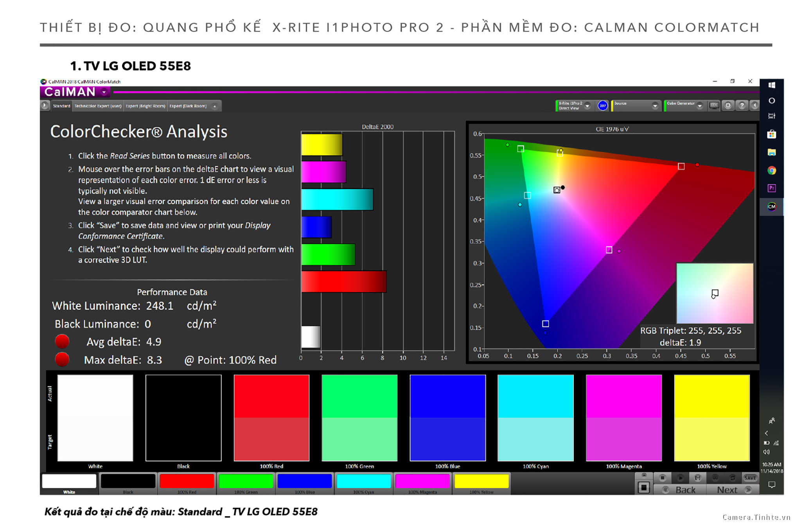Click the zoomed white point inset in CIE chart
This screenshot has width=801, height=532.
(715, 293)
